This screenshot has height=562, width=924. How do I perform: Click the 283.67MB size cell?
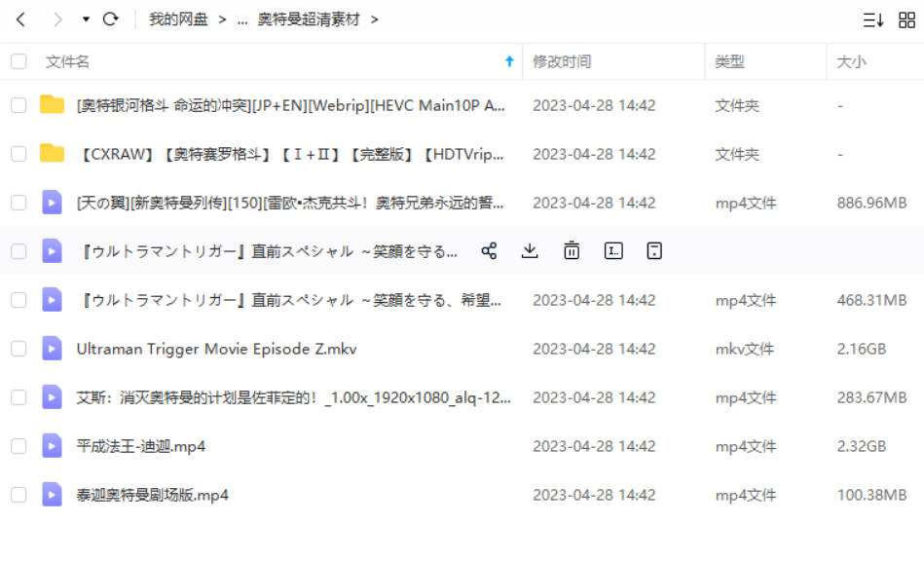tap(871, 397)
